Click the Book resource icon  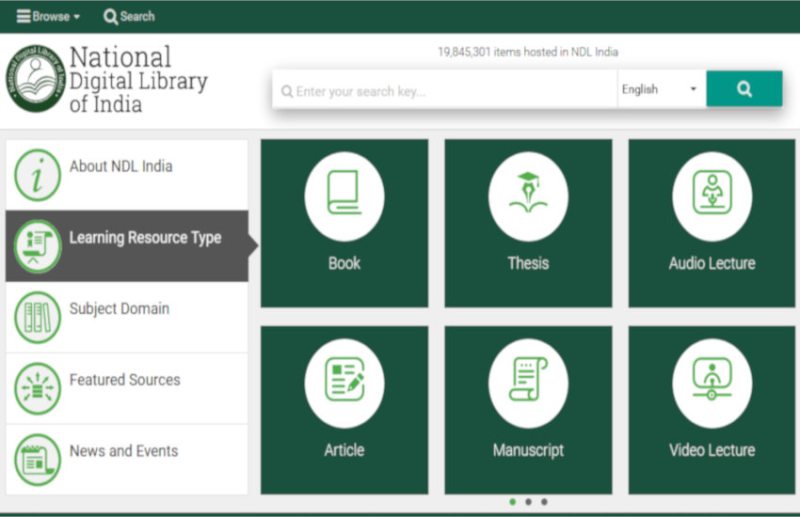coord(344,197)
